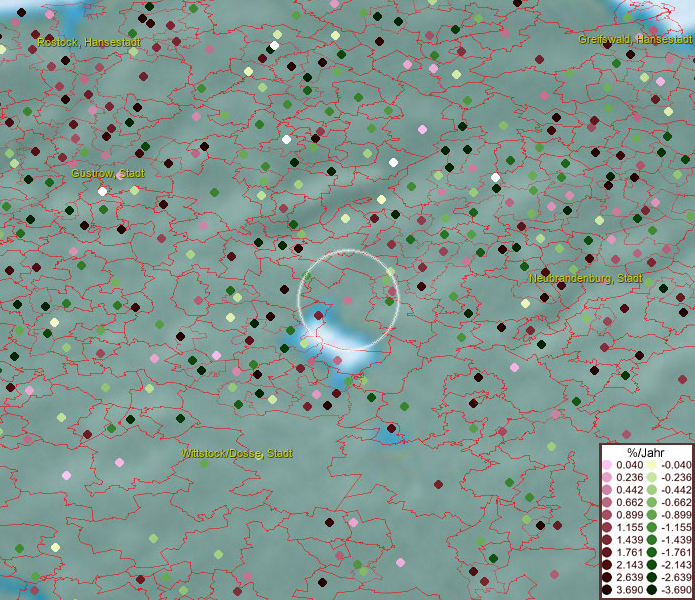Click the green swatch beside -1.155
The height and width of the screenshot is (600, 695).
coord(652,527)
